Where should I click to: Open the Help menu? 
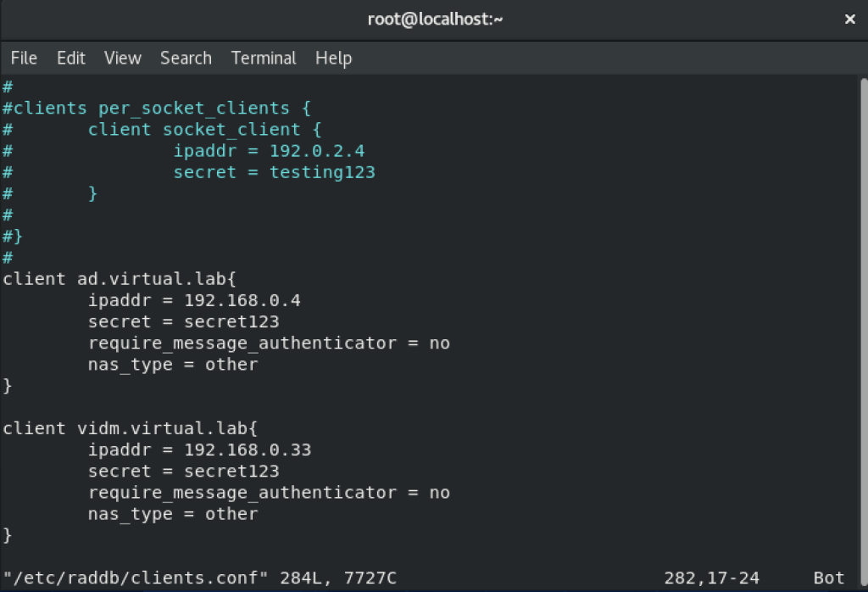click(333, 58)
